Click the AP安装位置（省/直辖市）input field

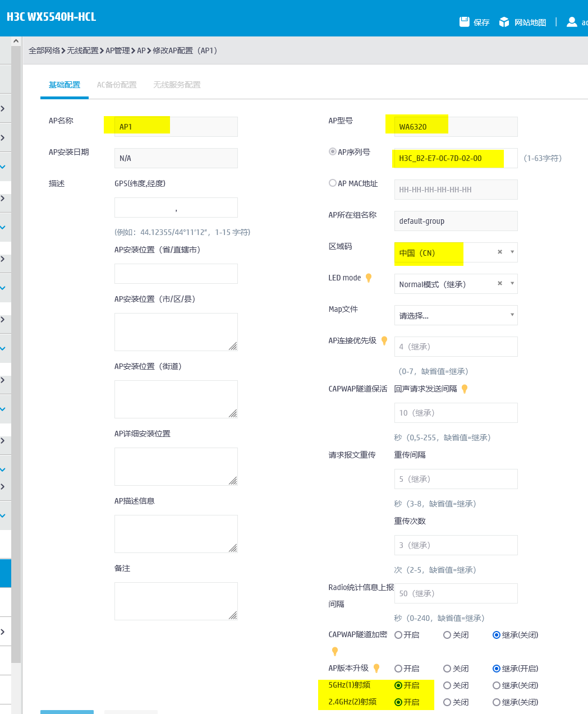176,274
